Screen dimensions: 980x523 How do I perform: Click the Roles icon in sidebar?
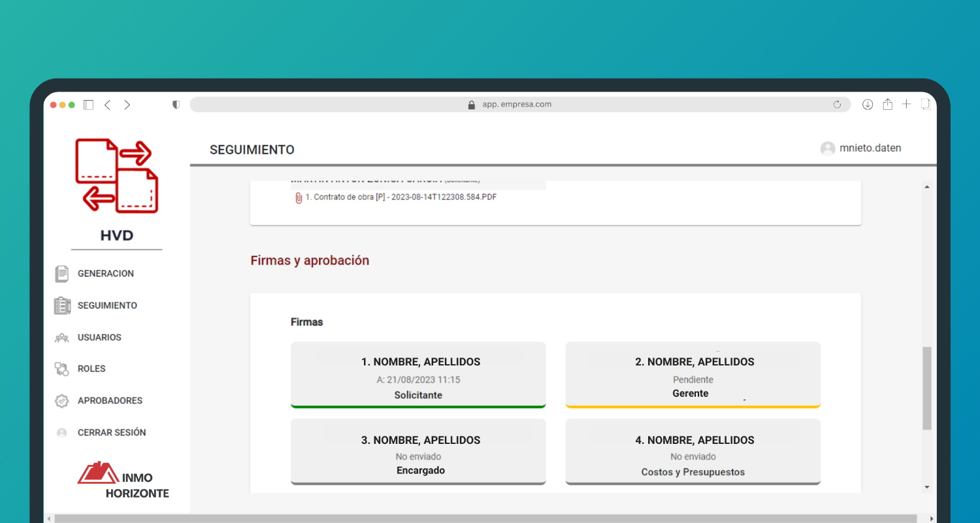click(62, 369)
